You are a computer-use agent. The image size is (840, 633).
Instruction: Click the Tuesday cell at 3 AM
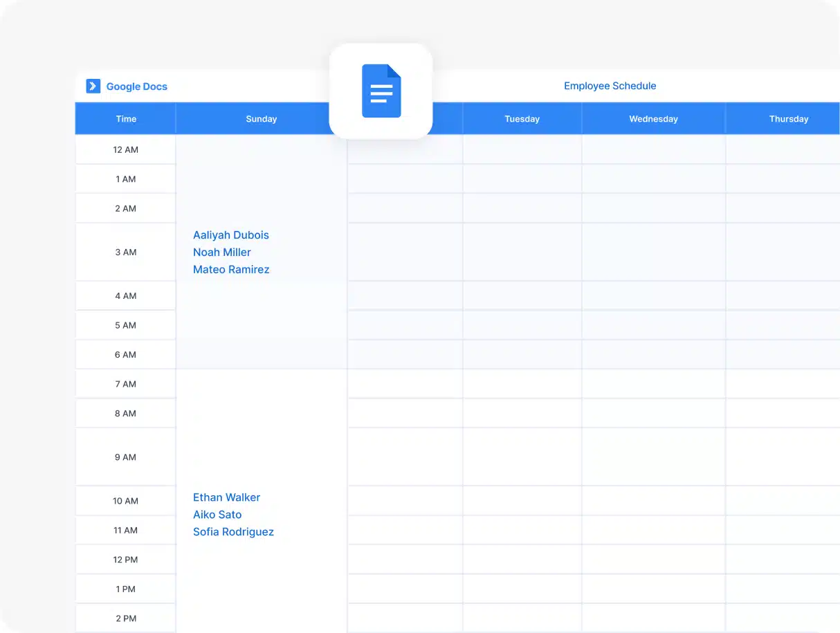(x=522, y=252)
